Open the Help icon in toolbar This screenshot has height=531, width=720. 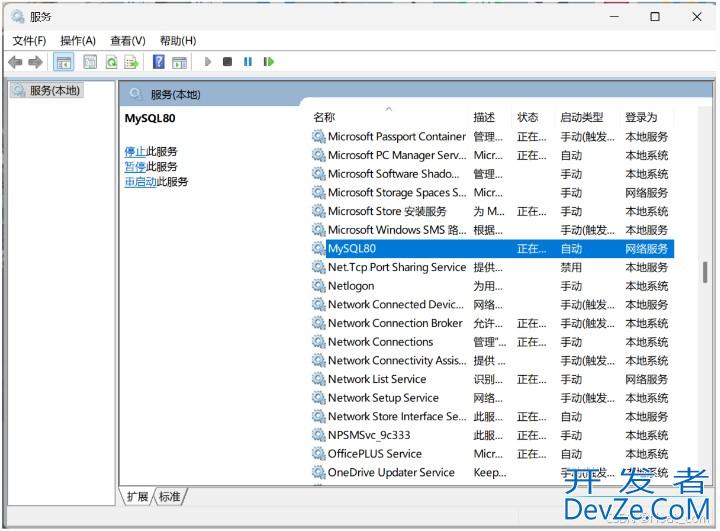159,62
